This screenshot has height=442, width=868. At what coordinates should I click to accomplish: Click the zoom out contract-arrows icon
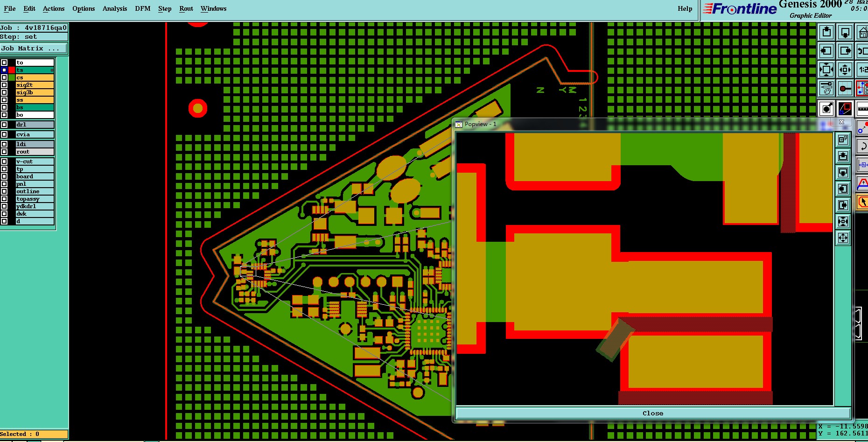tap(845, 70)
